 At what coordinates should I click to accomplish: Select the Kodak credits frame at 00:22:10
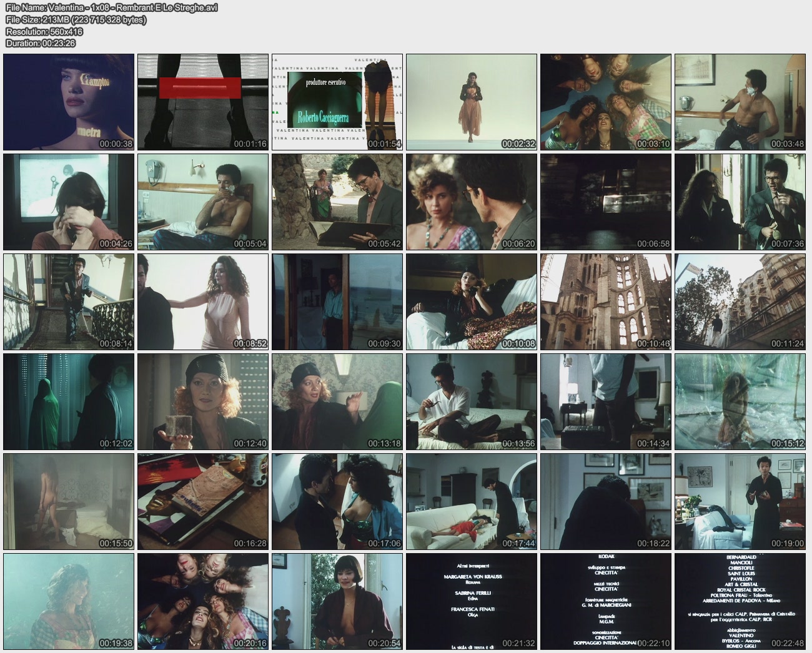click(x=606, y=601)
